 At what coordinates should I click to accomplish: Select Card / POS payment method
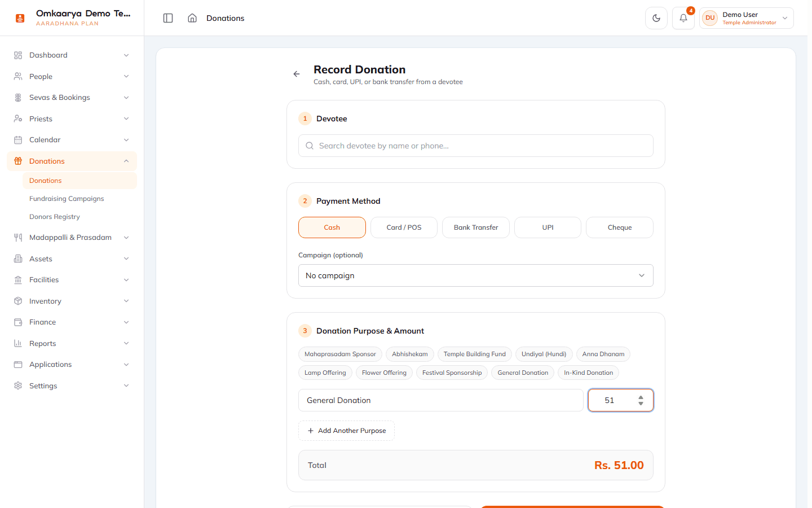tap(404, 227)
